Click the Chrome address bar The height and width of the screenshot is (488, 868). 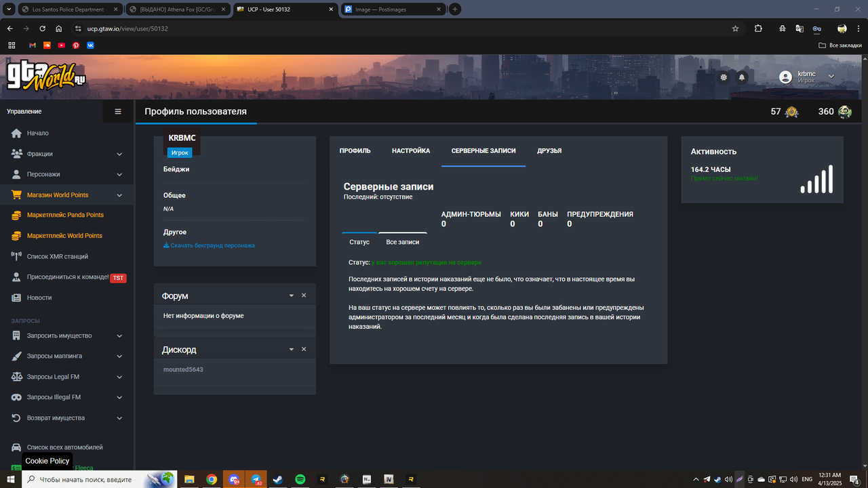(400, 28)
